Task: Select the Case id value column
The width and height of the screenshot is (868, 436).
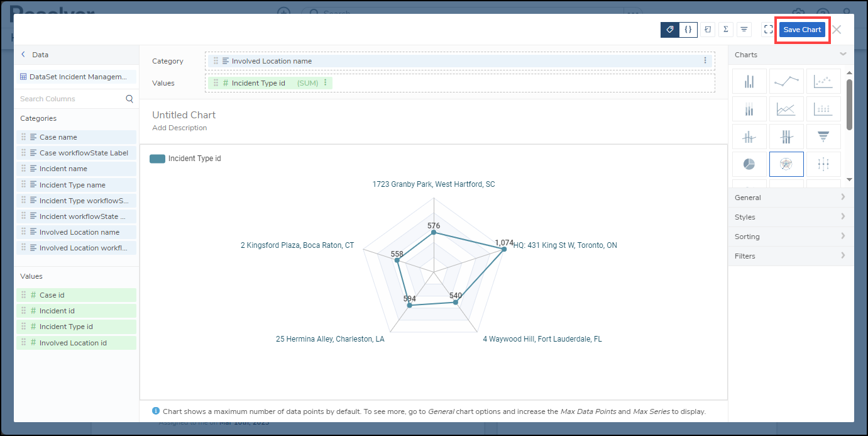Action: [x=76, y=295]
